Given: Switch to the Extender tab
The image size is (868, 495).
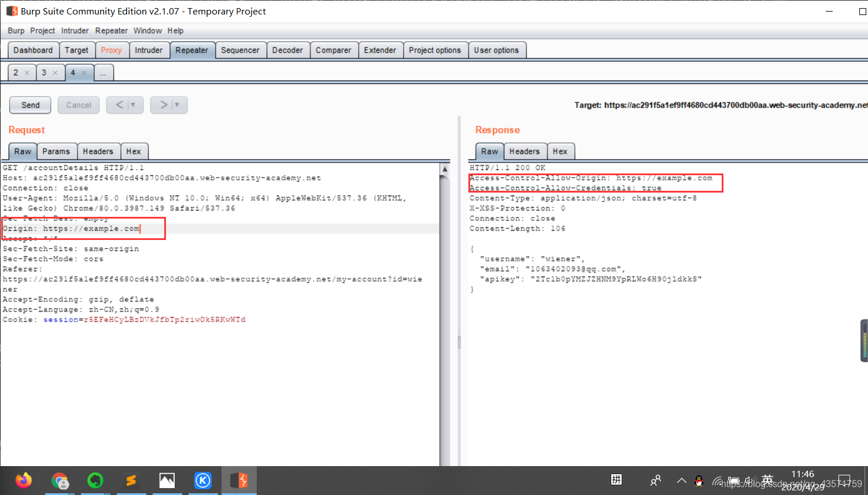Looking at the screenshot, I should 380,50.
